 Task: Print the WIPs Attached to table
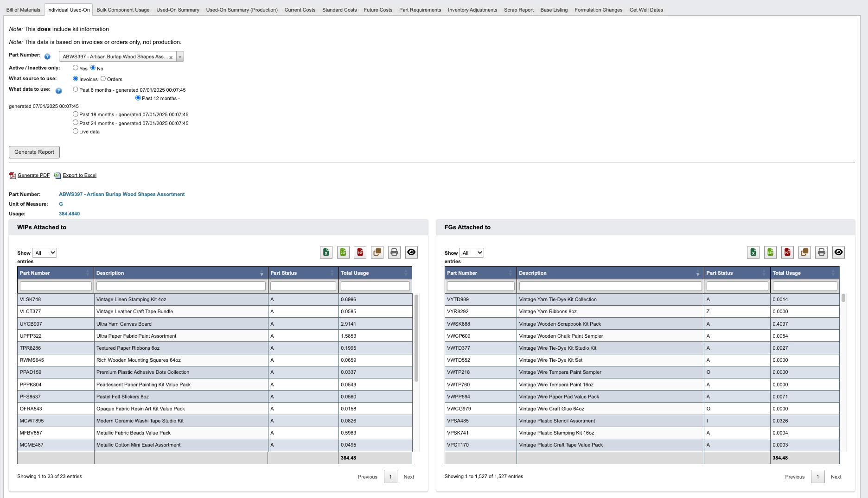pos(394,252)
